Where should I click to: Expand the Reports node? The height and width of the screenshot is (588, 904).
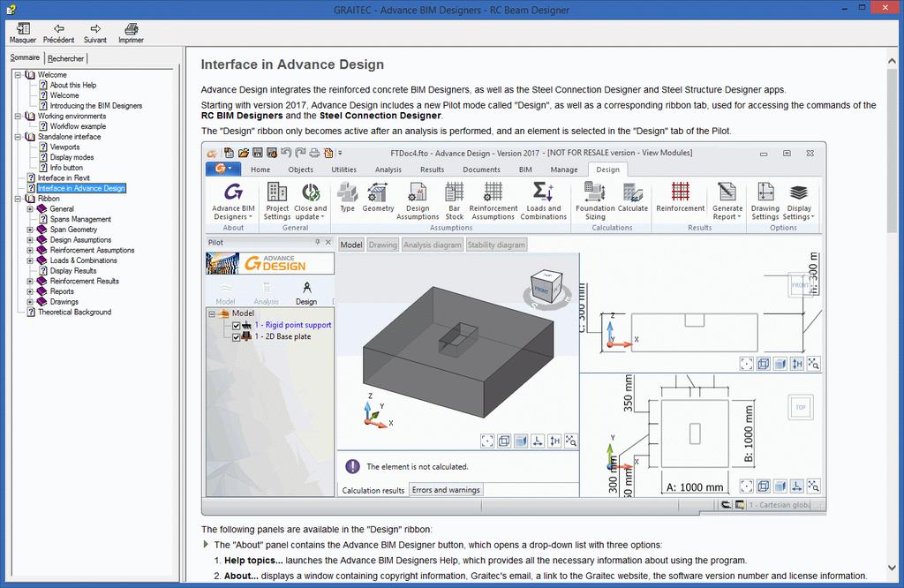[30, 291]
